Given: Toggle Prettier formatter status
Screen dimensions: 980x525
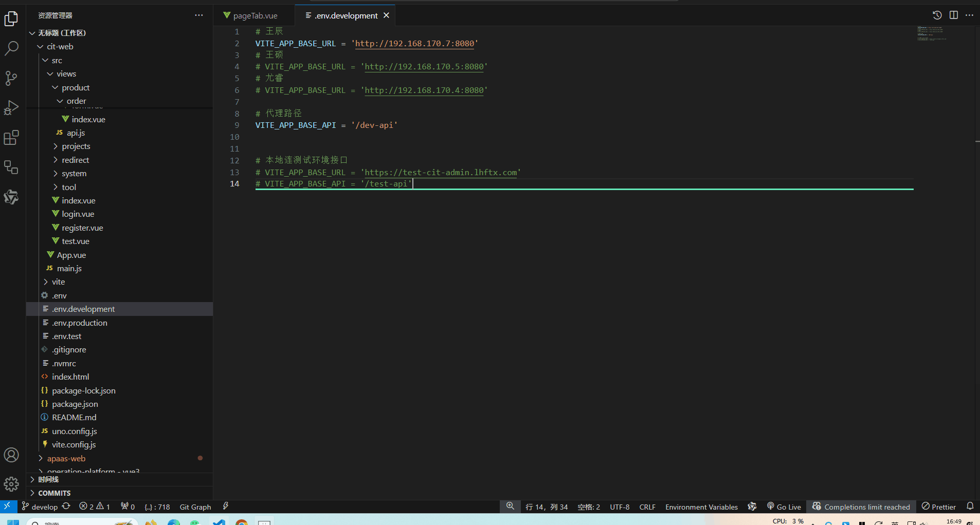Looking at the screenshot, I should click(939, 507).
